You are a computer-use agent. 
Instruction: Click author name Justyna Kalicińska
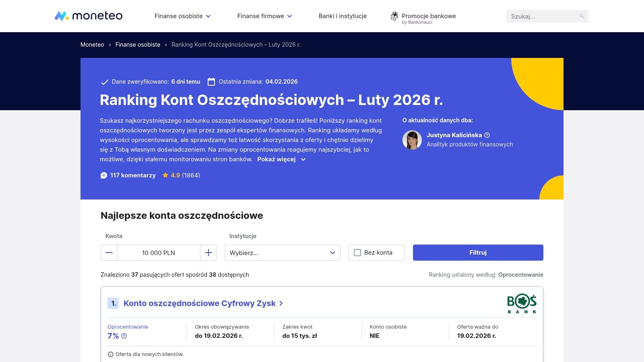[454, 135]
